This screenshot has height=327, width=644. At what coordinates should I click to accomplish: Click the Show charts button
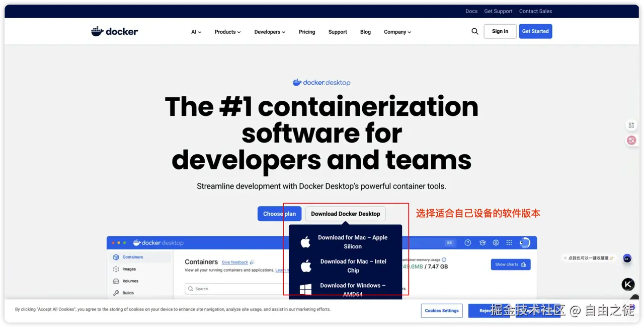tap(511, 265)
